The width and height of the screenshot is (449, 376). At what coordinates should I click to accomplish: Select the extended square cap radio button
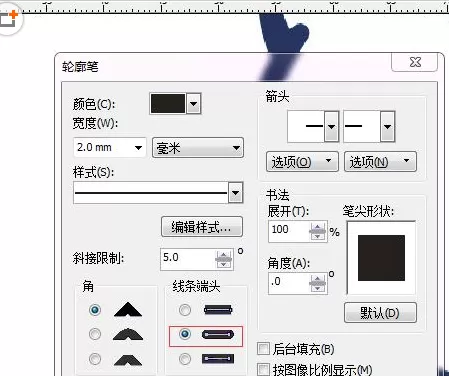point(185,359)
